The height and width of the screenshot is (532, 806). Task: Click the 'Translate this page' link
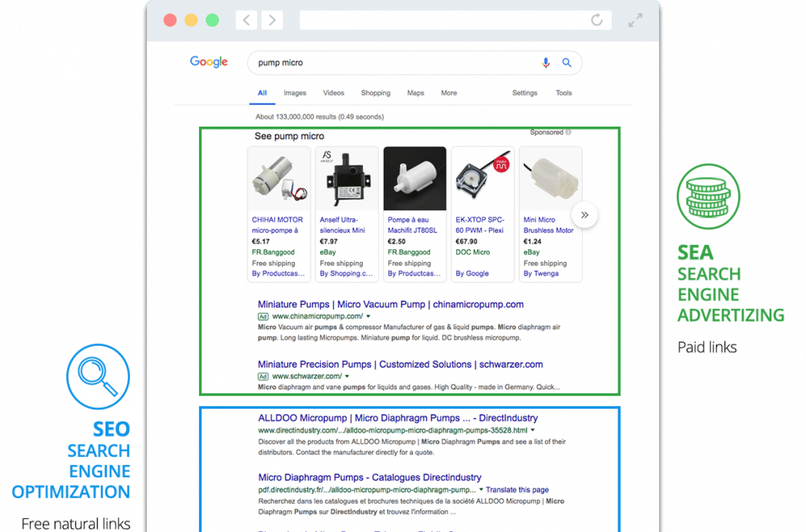point(517,490)
